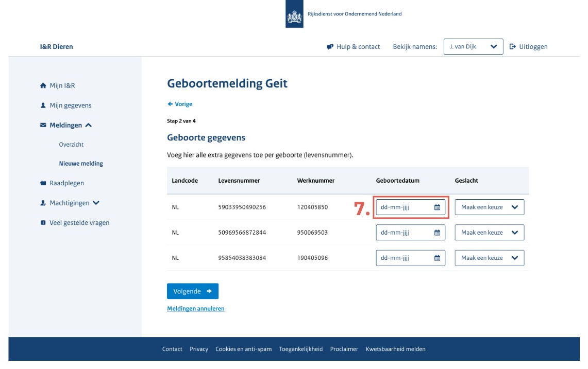Open Raadplegen in sidebar
Image resolution: width=588 pixels, height=369 pixels.
coord(67,183)
